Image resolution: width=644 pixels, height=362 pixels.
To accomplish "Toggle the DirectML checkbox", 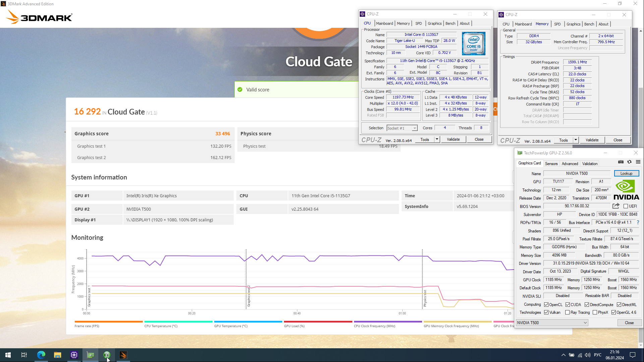I will [x=619, y=305].
